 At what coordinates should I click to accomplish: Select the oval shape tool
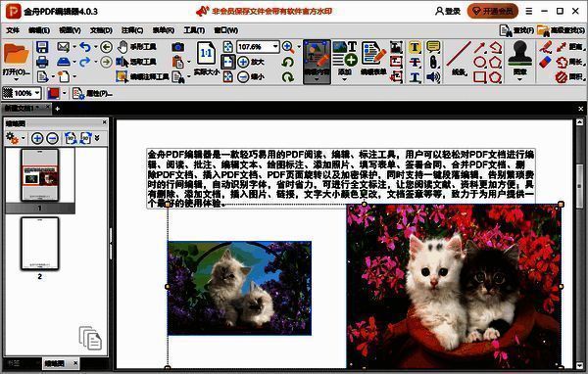pos(479,62)
